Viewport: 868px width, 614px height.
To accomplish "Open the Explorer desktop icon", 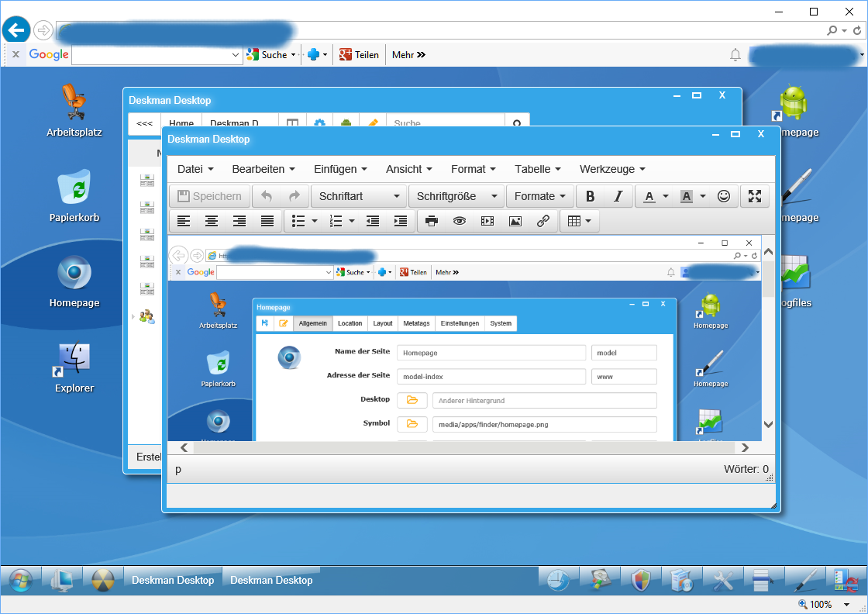I will [74, 365].
